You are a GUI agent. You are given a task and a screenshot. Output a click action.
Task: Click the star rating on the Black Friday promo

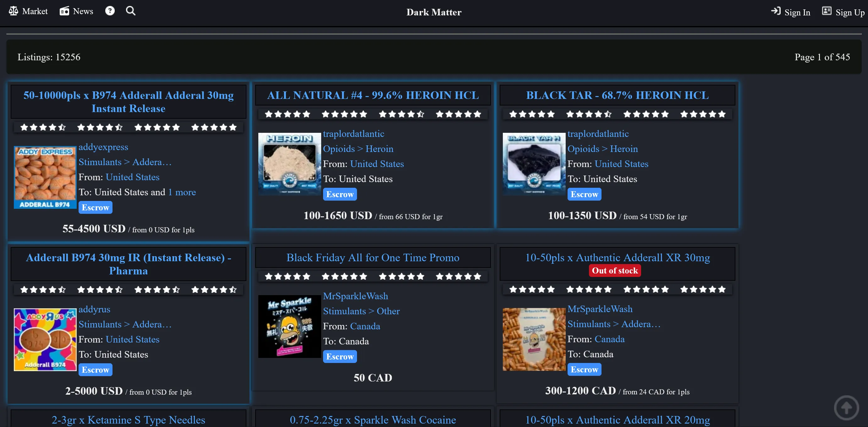pos(373,276)
